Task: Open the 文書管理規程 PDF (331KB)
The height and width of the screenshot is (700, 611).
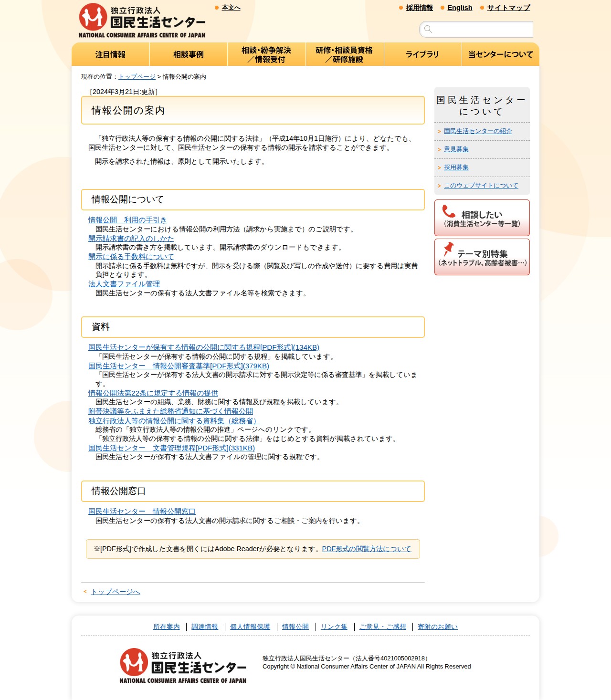Action: tap(172, 448)
